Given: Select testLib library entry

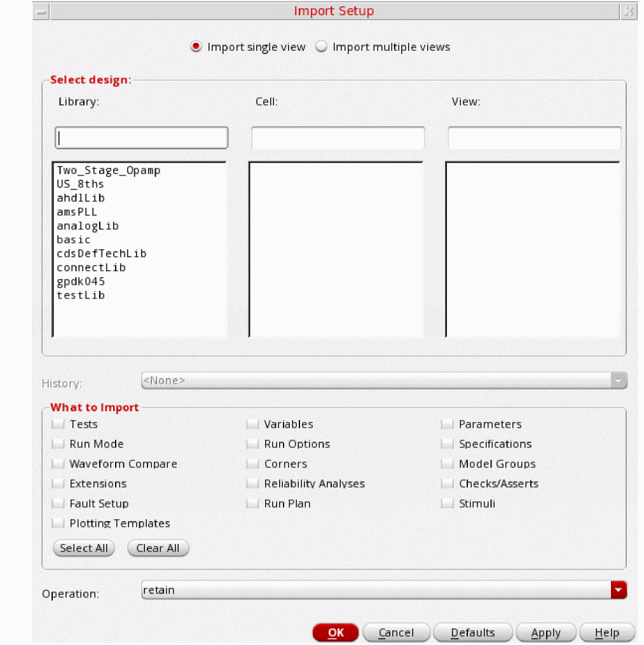Looking at the screenshot, I should (81, 295).
